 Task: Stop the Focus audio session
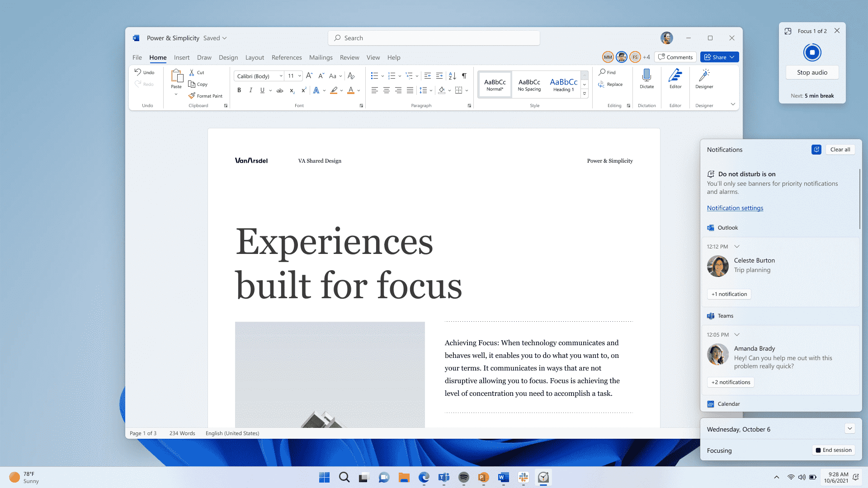coord(812,72)
